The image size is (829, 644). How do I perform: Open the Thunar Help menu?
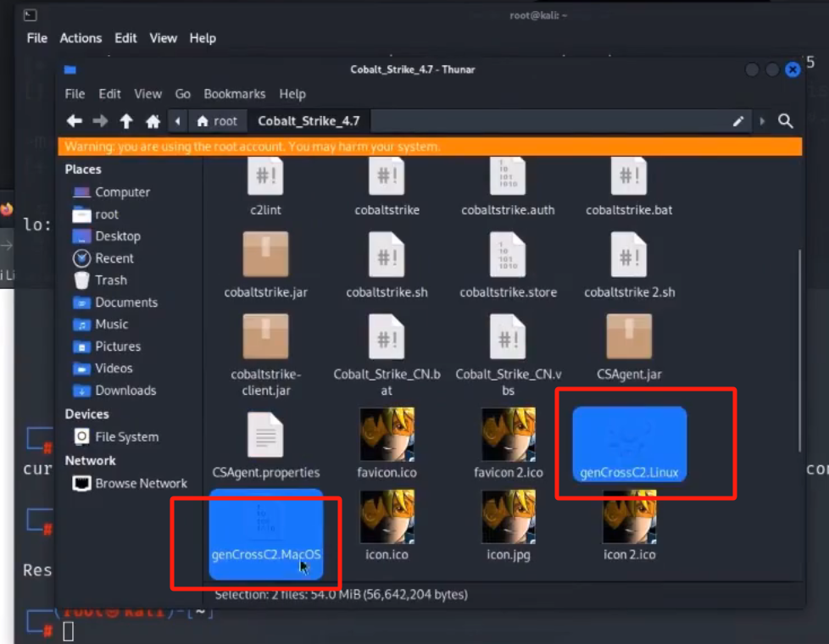point(292,94)
